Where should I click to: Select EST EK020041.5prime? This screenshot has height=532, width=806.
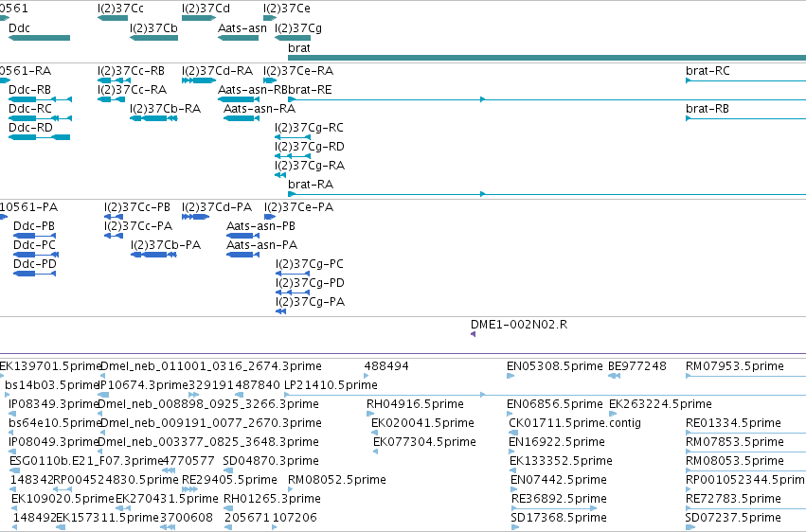point(374,433)
